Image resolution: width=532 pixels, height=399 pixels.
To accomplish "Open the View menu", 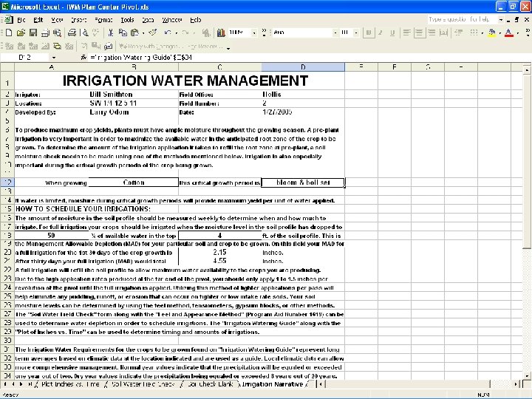I will tap(57, 20).
